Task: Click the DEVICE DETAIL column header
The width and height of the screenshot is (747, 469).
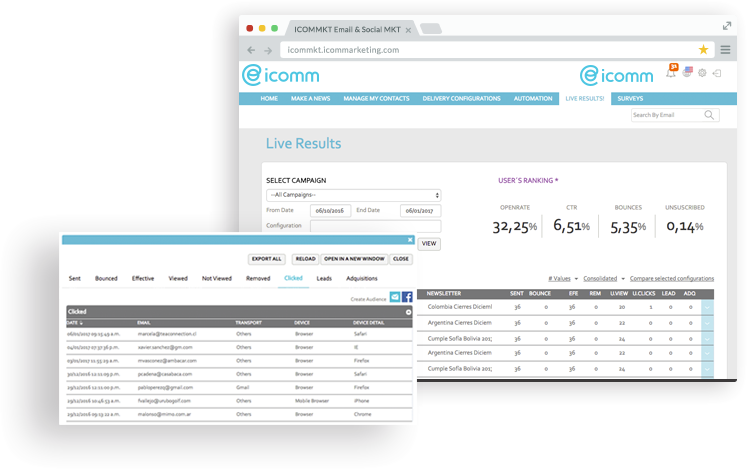Action: [x=368, y=323]
